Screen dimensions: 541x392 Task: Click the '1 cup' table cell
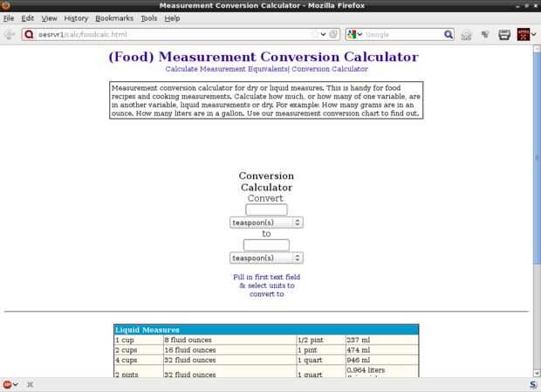[139, 340]
